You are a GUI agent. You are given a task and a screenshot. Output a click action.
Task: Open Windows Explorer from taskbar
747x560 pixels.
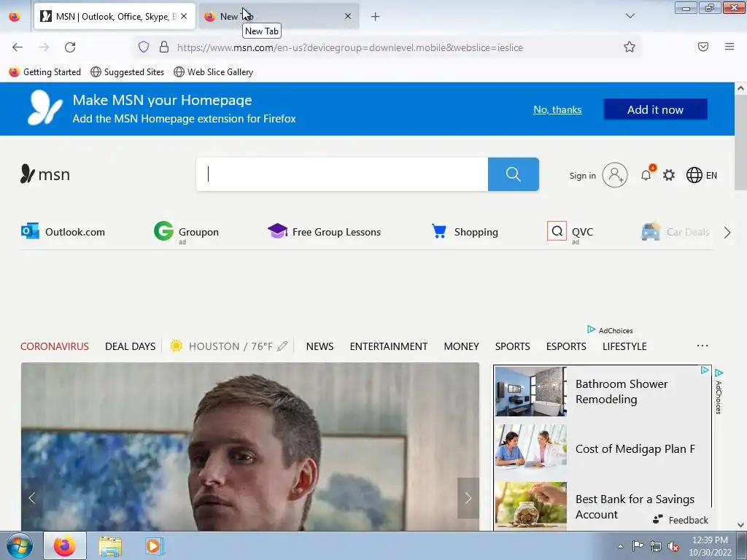(110, 546)
